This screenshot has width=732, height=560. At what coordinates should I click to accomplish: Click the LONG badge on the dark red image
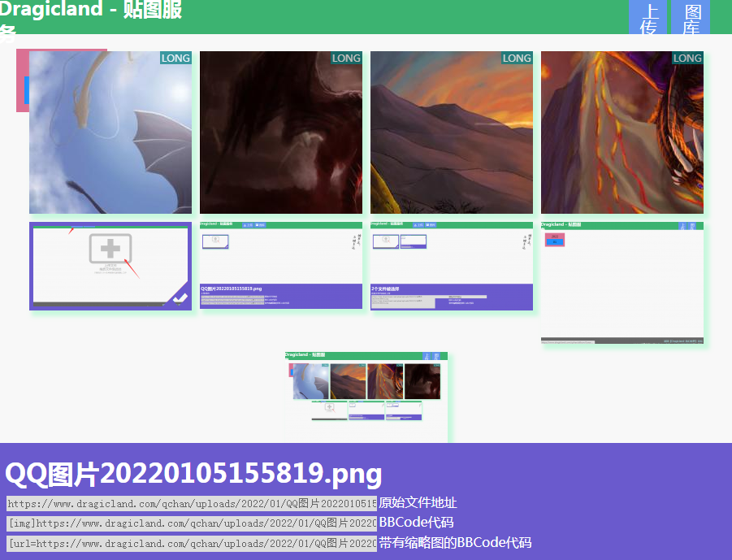coord(346,58)
